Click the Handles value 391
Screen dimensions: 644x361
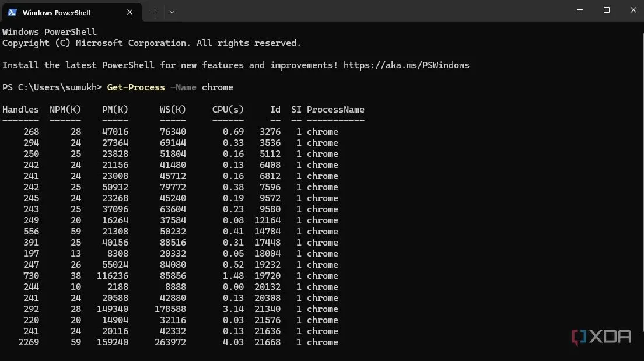pyautogui.click(x=32, y=243)
